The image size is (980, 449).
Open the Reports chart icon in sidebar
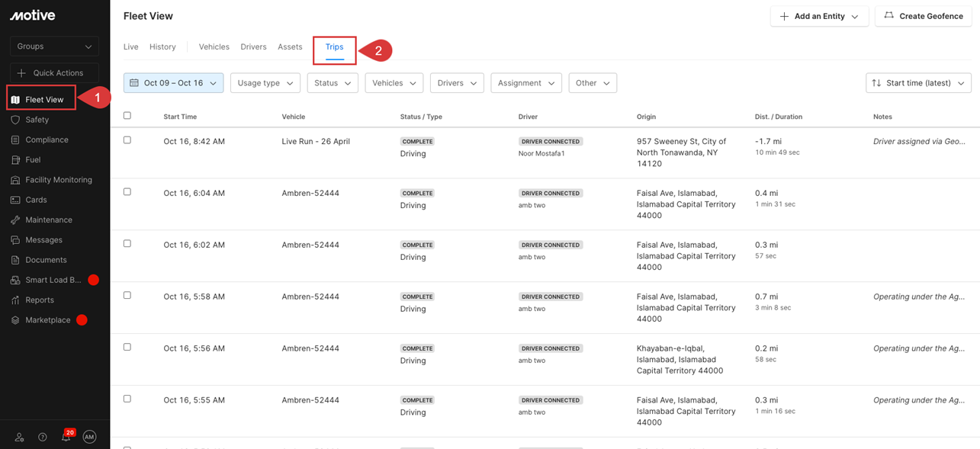click(x=15, y=300)
